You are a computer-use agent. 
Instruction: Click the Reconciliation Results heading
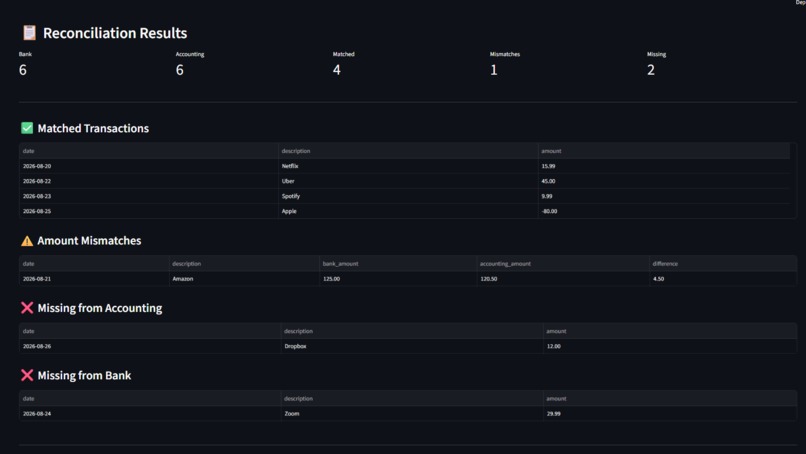click(115, 33)
